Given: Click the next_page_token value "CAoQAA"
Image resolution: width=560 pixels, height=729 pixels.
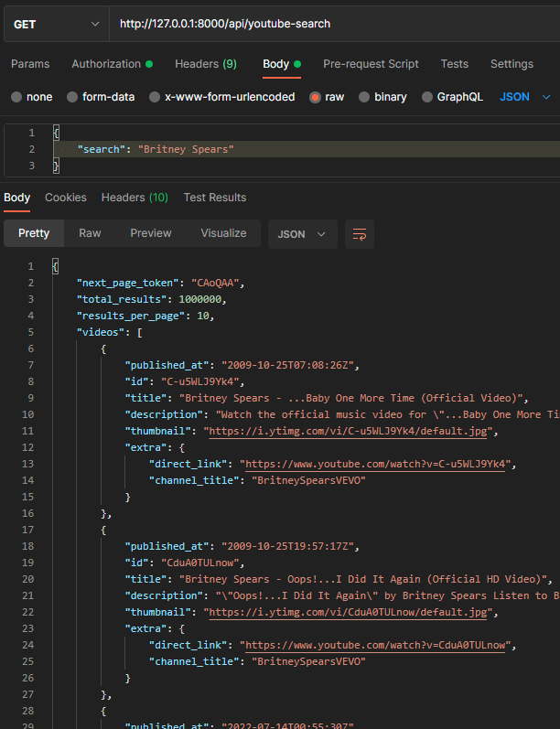Looking at the screenshot, I should (215, 283).
